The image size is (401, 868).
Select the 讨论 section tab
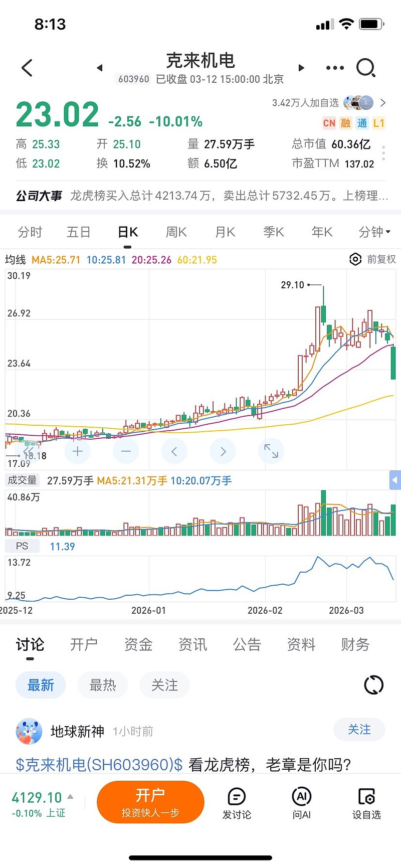pyautogui.click(x=30, y=644)
